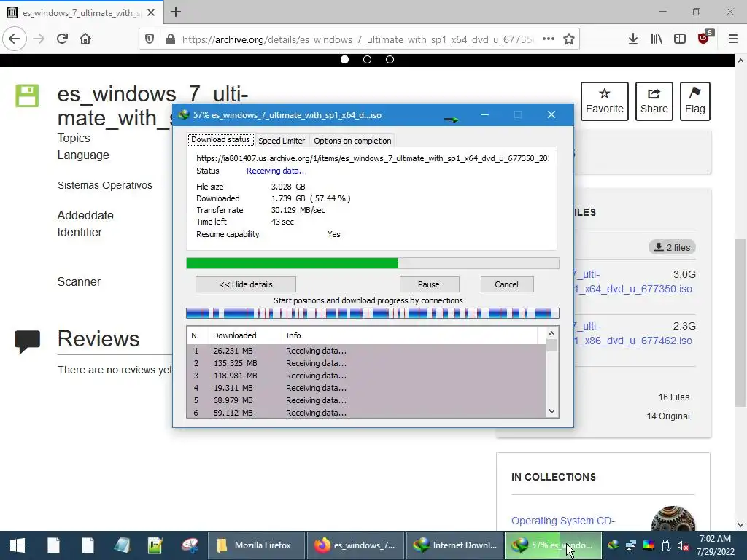Click the 16 Files text
The height and width of the screenshot is (560, 747).
click(x=673, y=397)
